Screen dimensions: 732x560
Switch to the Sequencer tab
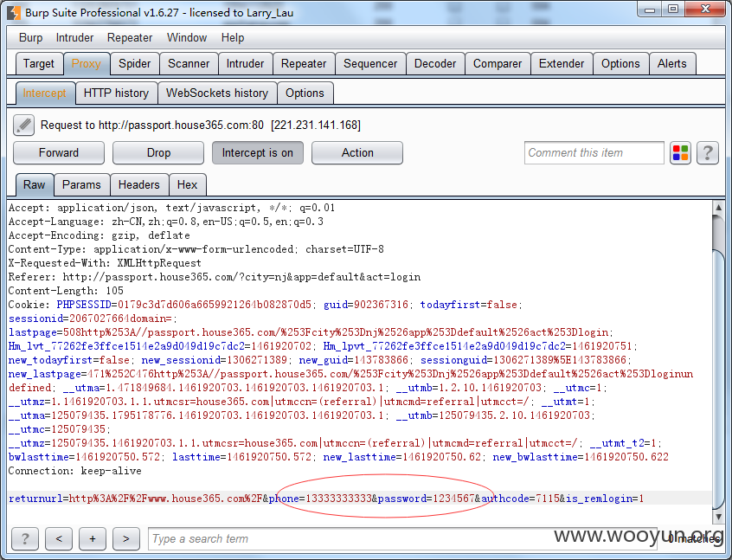[x=370, y=63]
